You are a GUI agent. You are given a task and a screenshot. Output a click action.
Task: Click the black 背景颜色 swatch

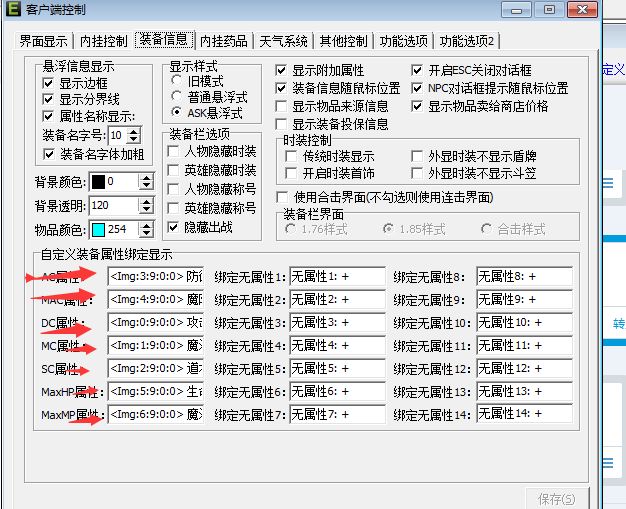pyautogui.click(x=98, y=182)
